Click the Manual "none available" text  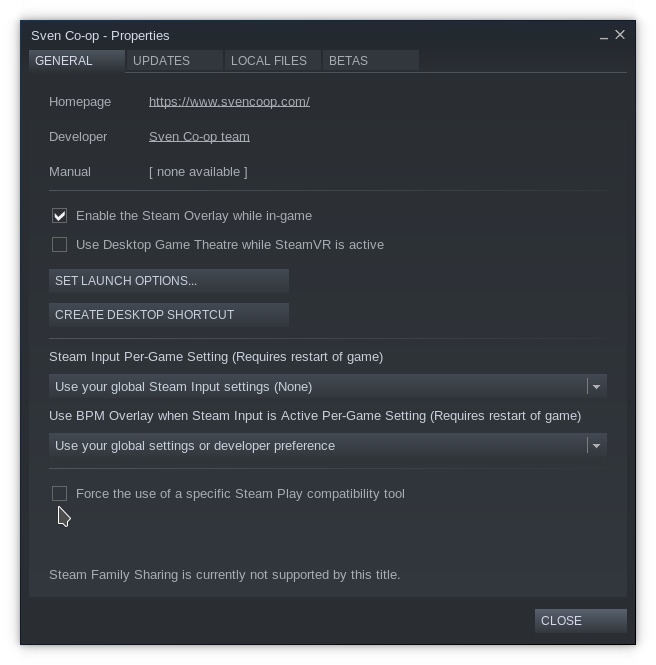click(198, 172)
